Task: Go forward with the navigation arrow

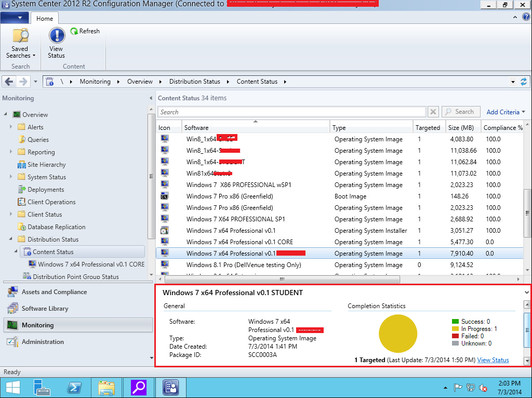Action: 23,82
